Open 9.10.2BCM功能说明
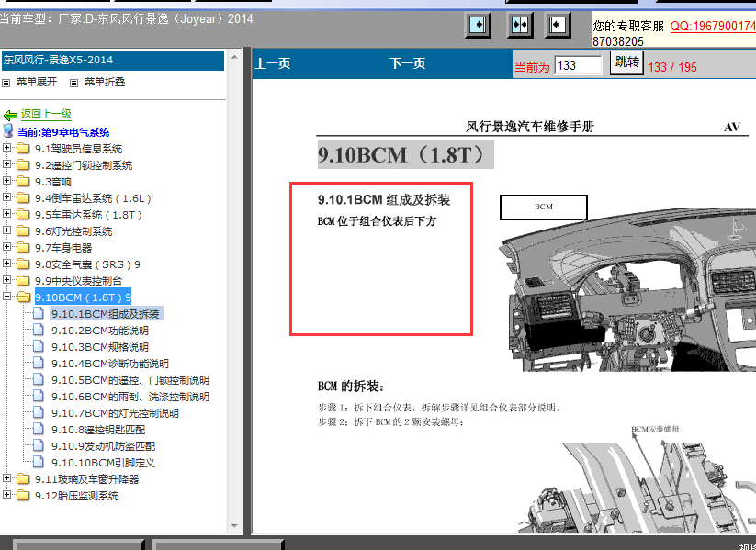The width and height of the screenshot is (756, 550). pos(100,331)
